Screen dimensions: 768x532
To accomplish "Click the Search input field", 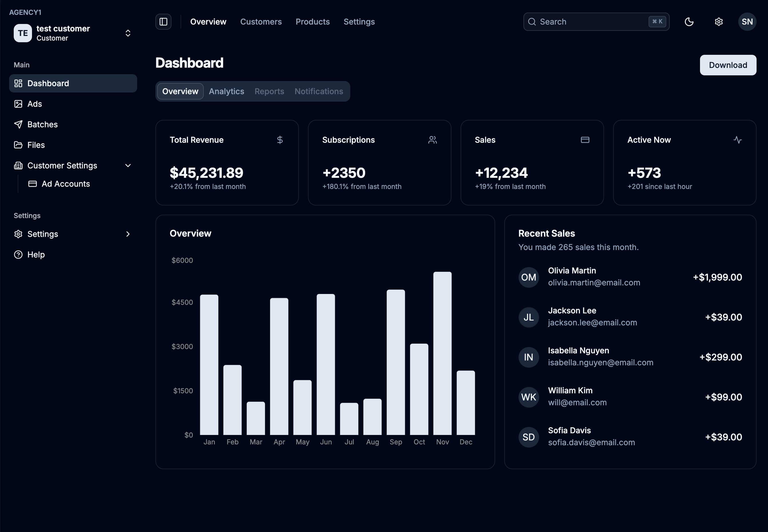I will point(587,21).
